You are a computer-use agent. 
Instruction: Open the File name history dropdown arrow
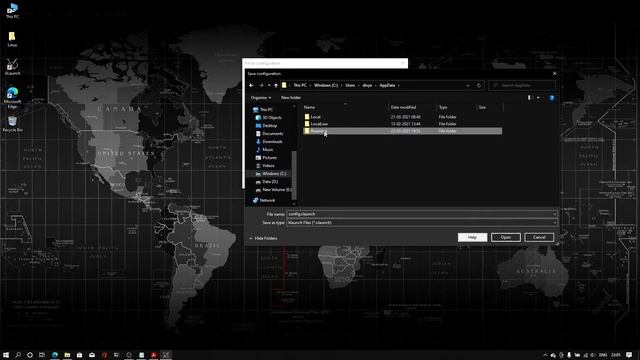click(x=555, y=214)
